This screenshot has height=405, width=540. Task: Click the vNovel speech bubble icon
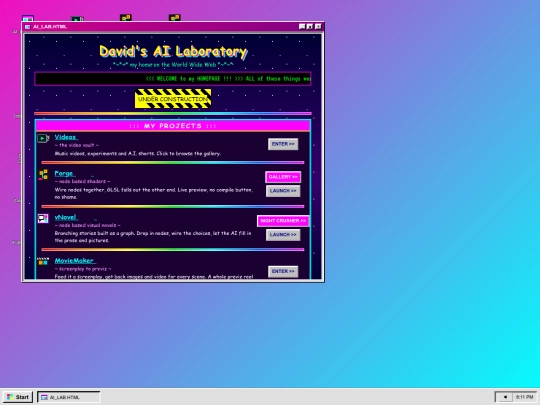coord(43,218)
